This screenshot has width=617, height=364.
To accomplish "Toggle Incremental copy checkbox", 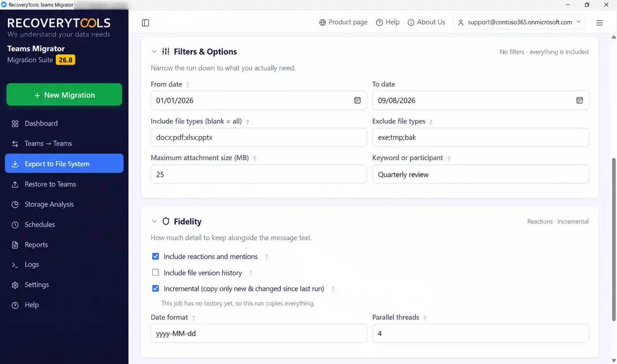I will (156, 289).
